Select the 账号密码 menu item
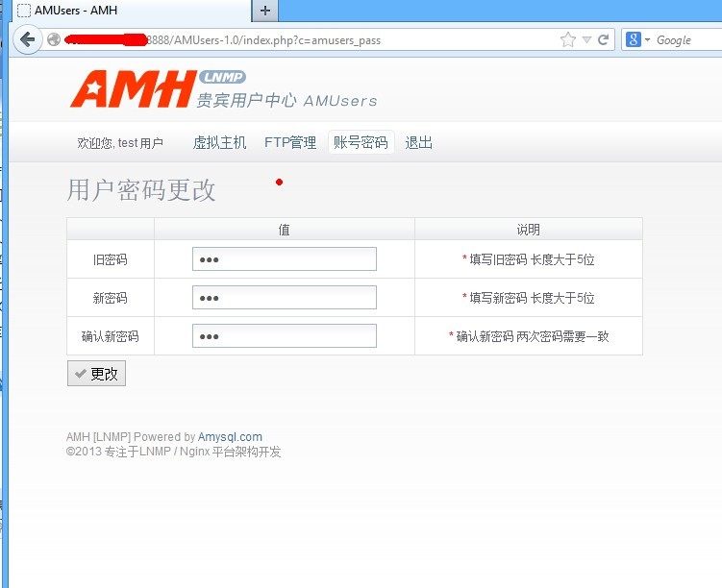This screenshot has width=722, height=588. (361, 142)
